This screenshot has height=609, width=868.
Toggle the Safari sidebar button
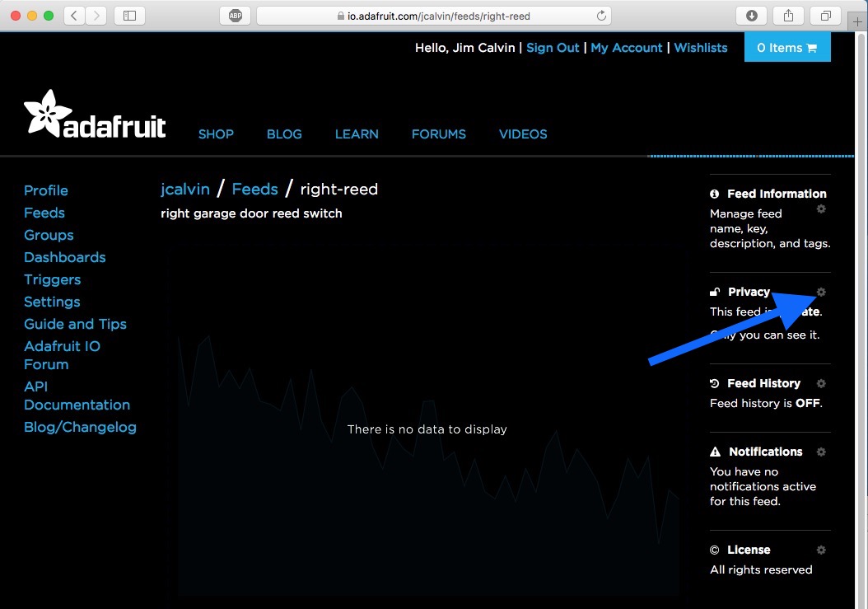(x=129, y=16)
